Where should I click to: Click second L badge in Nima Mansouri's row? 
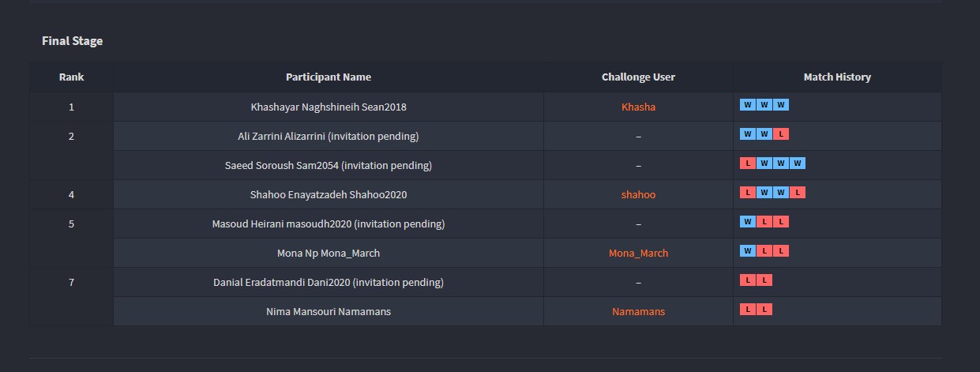click(764, 310)
